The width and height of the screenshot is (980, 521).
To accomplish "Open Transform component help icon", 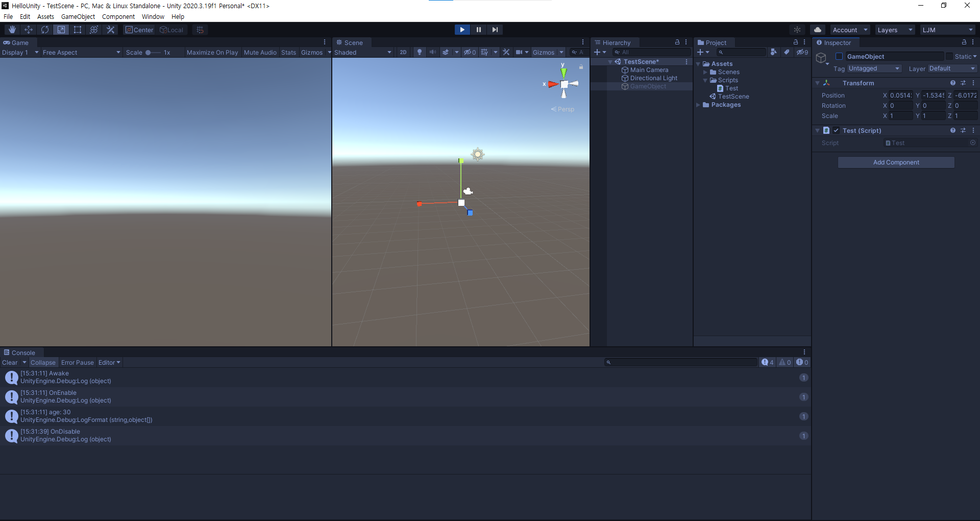I will (952, 83).
